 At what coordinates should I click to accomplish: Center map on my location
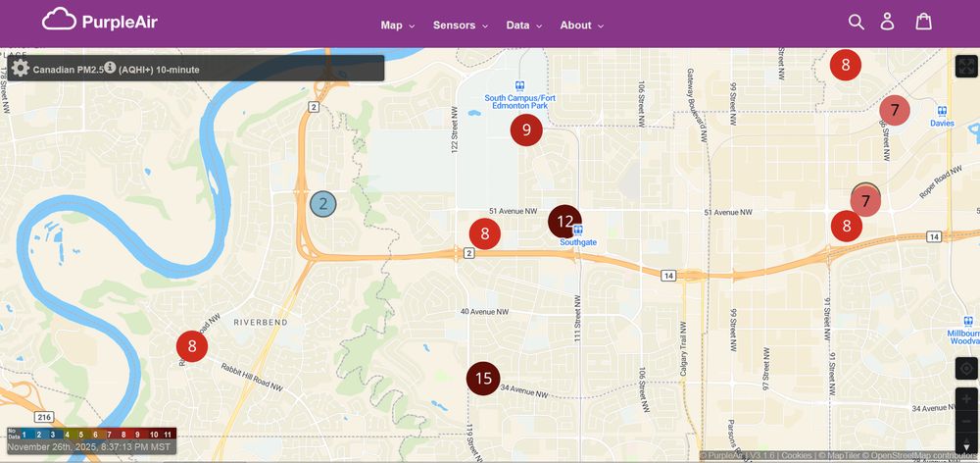(966, 369)
